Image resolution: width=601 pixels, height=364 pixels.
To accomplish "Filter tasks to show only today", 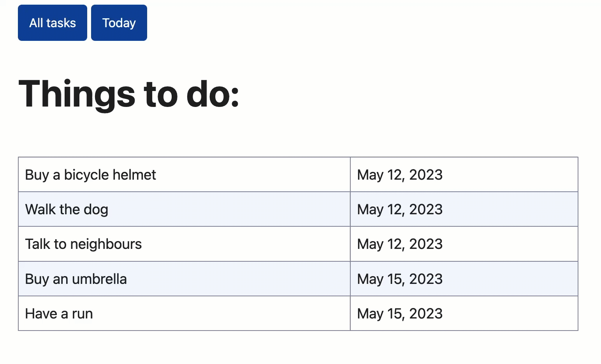I will 119,22.
